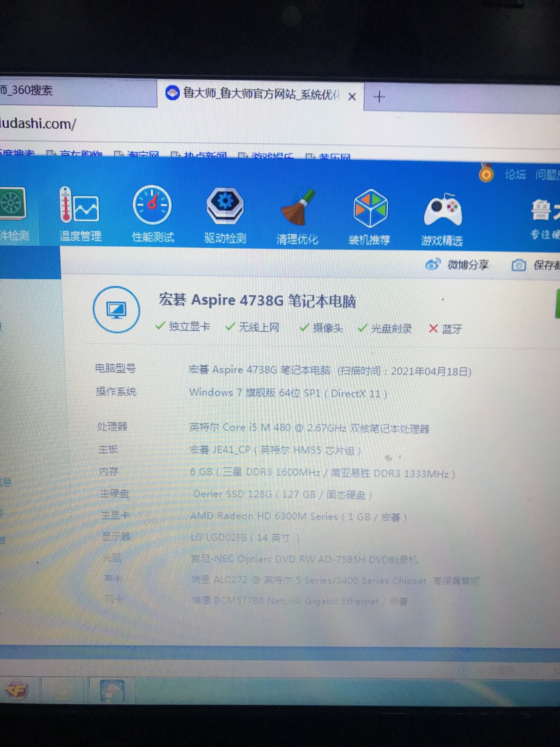Click the 游戏精选 gamepad icon
This screenshot has width=560, height=747.
(442, 210)
